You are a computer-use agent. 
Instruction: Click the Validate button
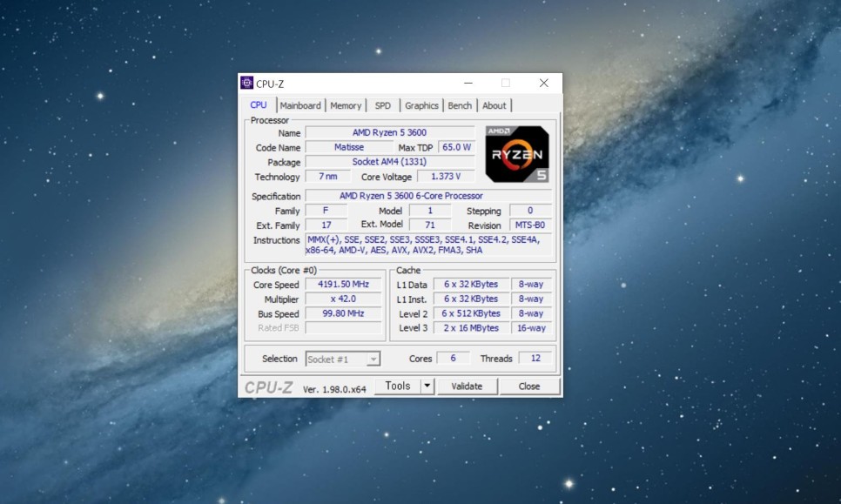(467, 386)
